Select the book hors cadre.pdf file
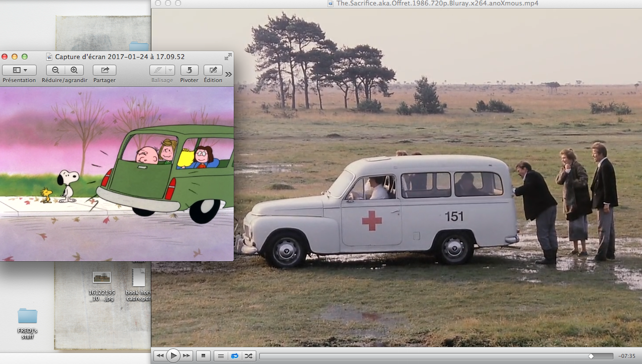 click(138, 278)
